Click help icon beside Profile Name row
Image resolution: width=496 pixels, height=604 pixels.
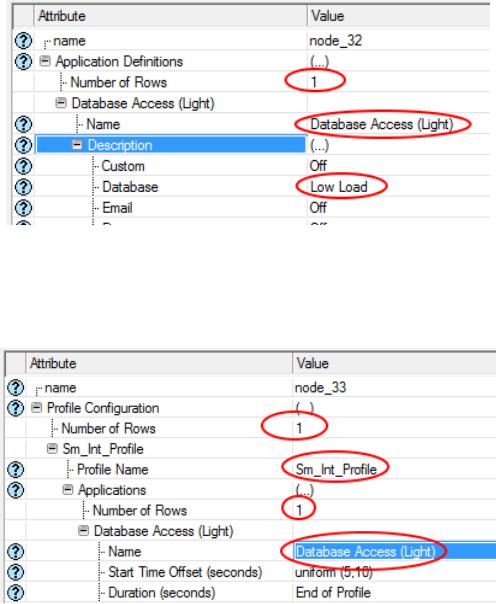[15, 469]
